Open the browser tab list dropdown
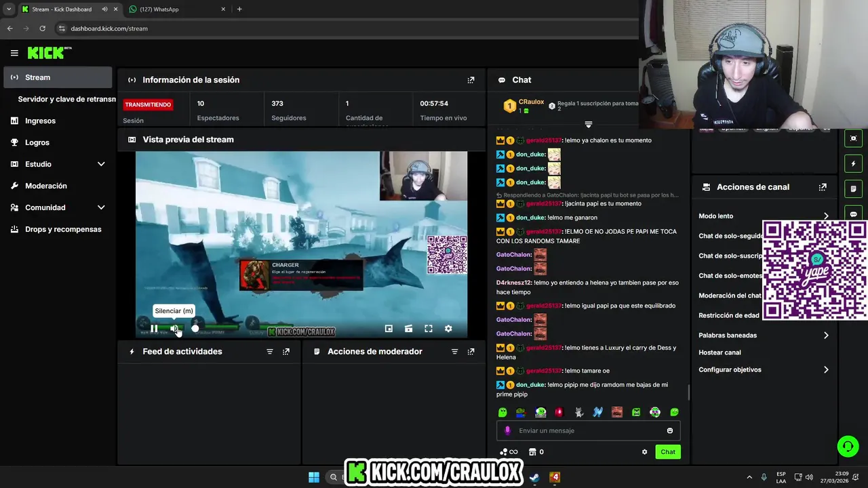This screenshot has width=868, height=488. pos(9,9)
